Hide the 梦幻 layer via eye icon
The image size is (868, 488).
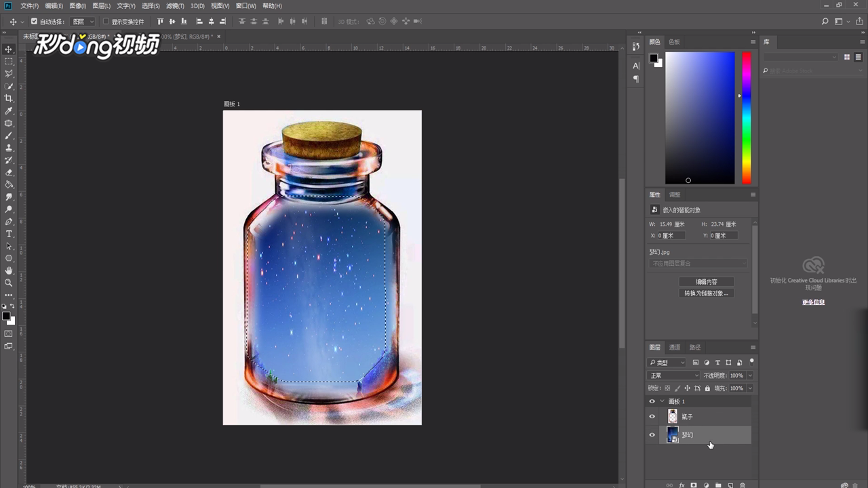pyautogui.click(x=652, y=435)
